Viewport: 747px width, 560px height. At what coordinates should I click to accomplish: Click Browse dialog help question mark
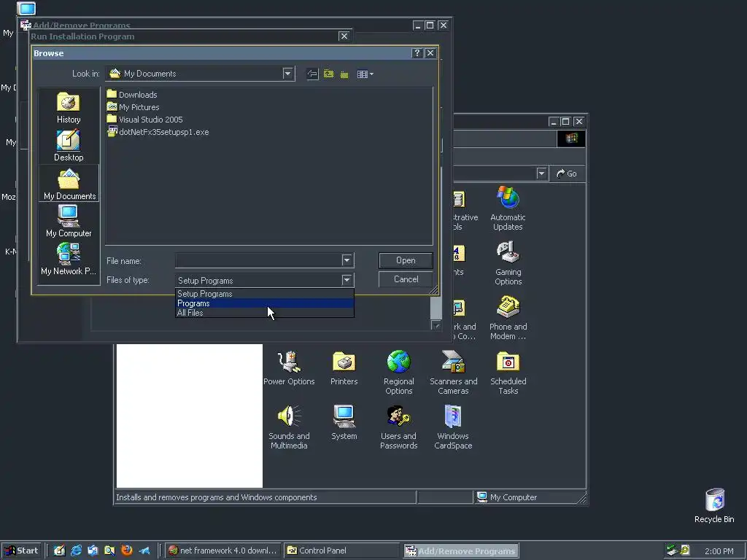pyautogui.click(x=417, y=52)
